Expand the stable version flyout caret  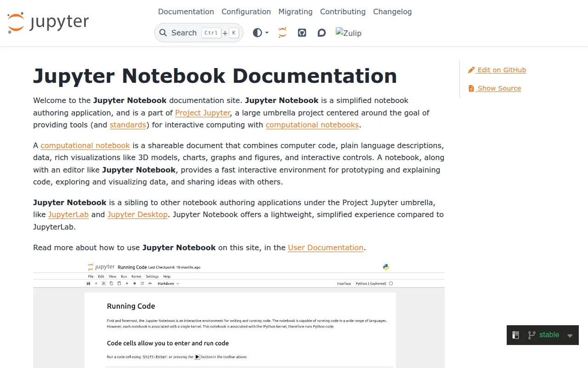pyautogui.click(x=570, y=336)
